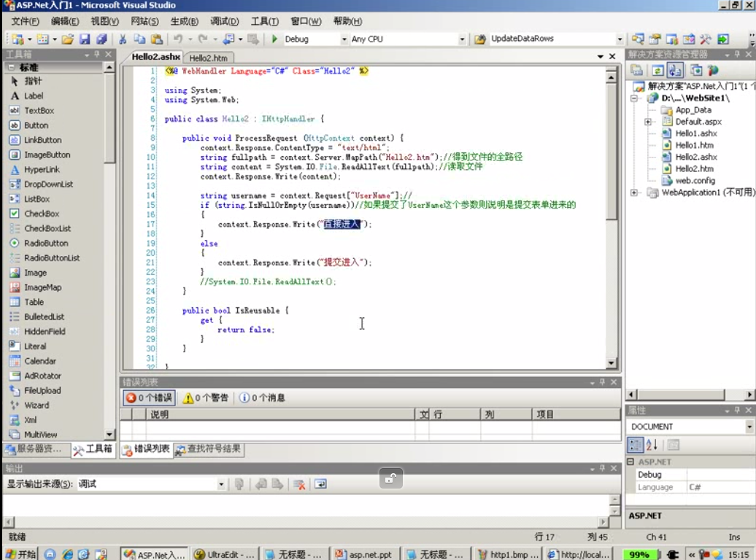Select the FileUpload control in toolbox
This screenshot has width=756, height=560.
[x=42, y=391]
